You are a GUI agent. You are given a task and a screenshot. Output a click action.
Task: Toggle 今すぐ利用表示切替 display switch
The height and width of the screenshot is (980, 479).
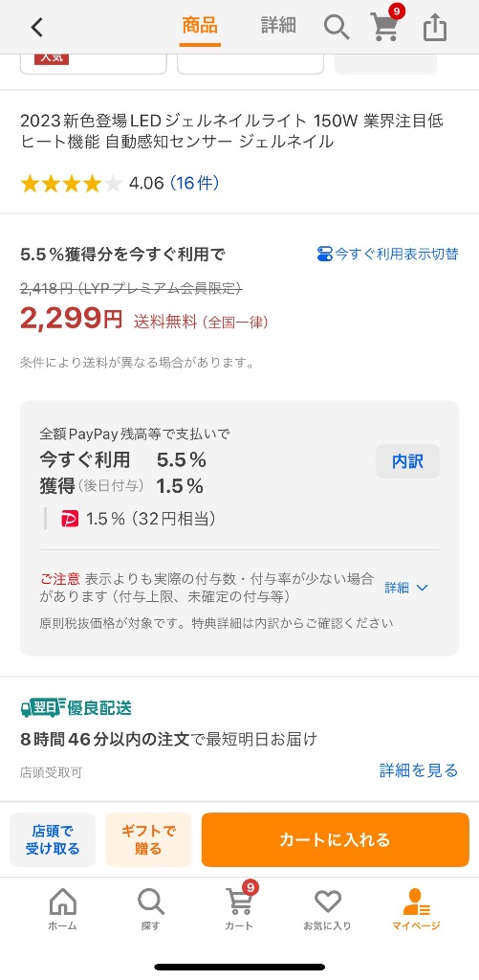pos(387,254)
